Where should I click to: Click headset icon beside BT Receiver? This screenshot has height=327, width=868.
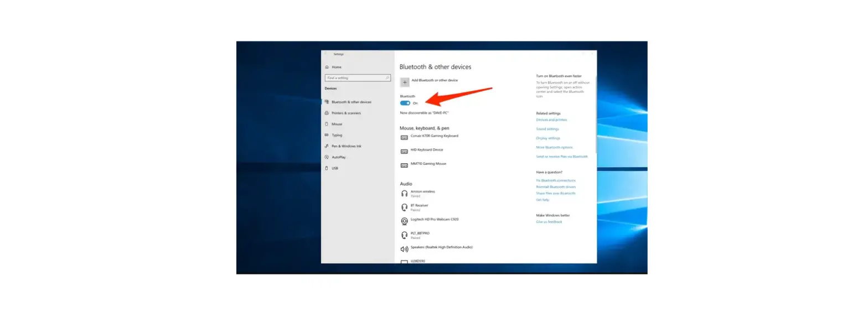[404, 207]
